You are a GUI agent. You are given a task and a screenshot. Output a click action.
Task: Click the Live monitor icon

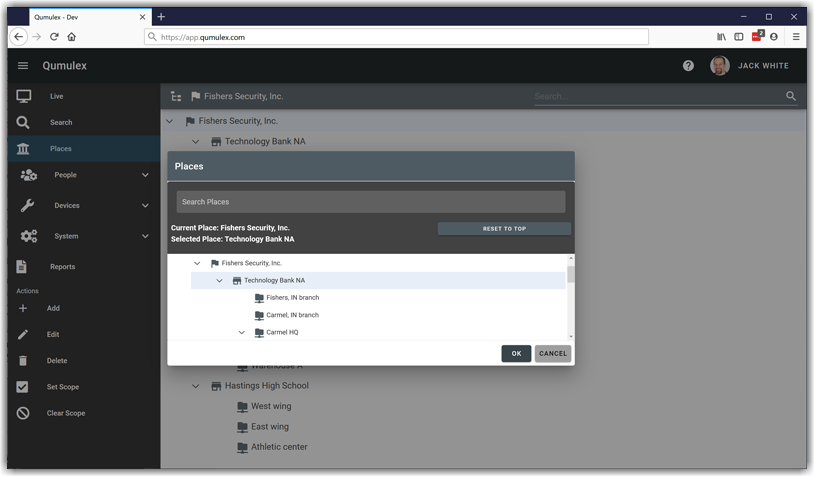point(24,96)
